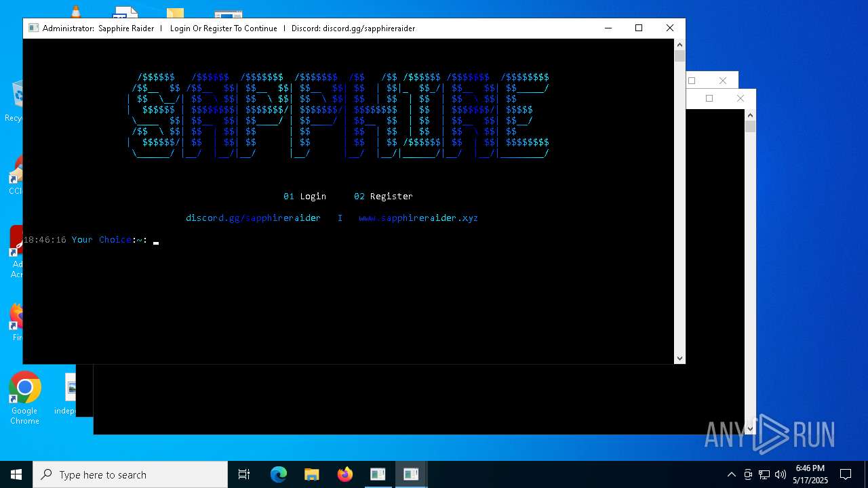The width and height of the screenshot is (868, 488).
Task: Open the Recycle Bin desktop icon
Action: tap(16, 100)
